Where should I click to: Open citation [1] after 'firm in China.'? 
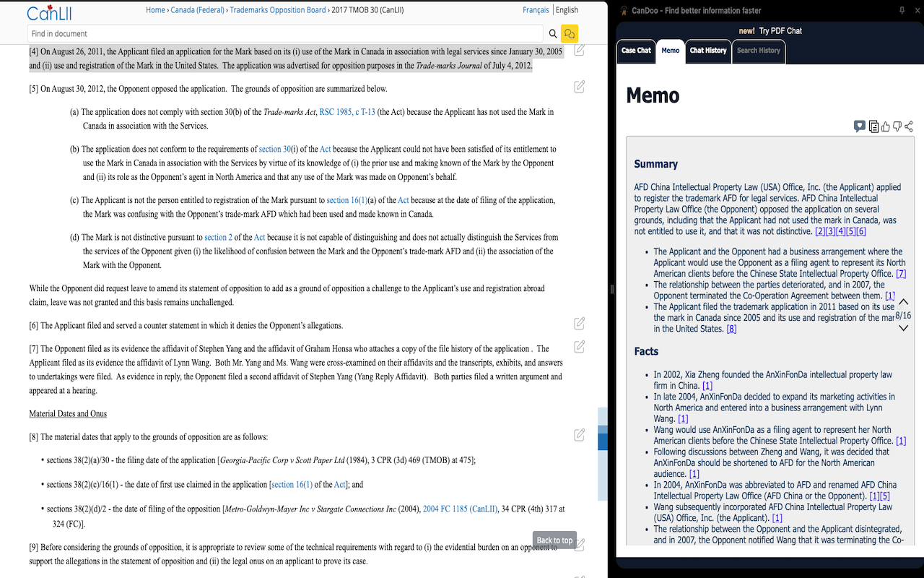707,386
